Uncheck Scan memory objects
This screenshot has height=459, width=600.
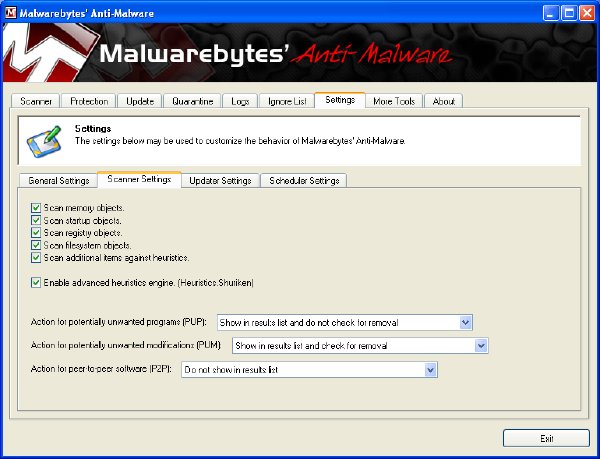point(36,208)
